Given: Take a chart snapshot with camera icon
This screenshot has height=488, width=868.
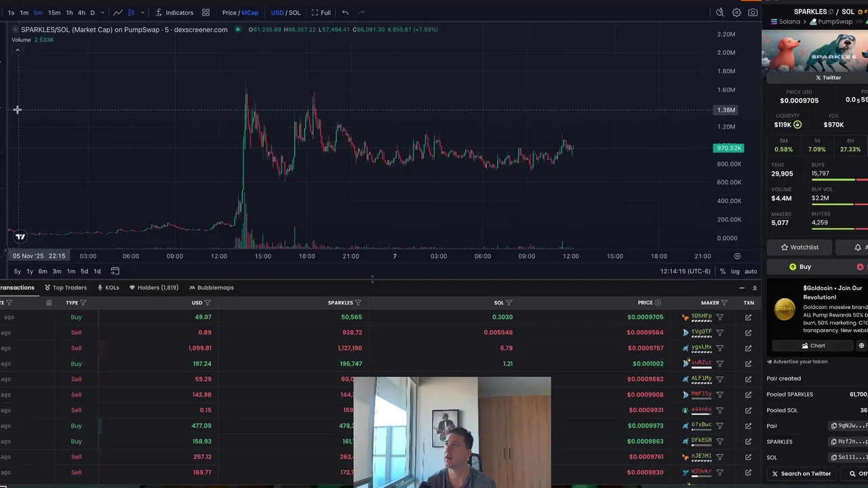Looking at the screenshot, I should (x=753, y=12).
